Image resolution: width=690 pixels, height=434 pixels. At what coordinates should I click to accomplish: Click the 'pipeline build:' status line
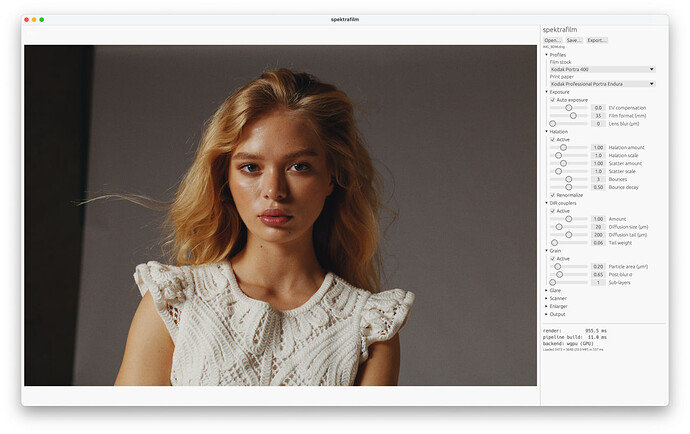tap(574, 337)
